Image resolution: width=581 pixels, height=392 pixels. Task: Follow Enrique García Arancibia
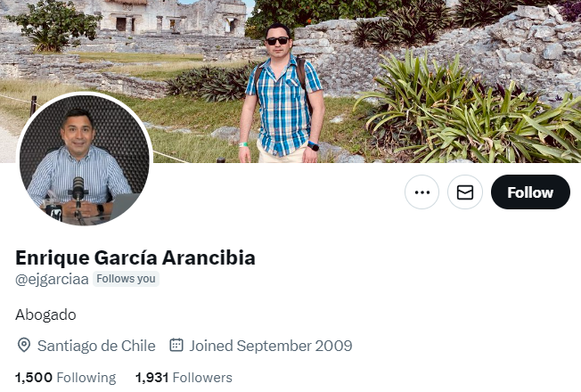(530, 192)
